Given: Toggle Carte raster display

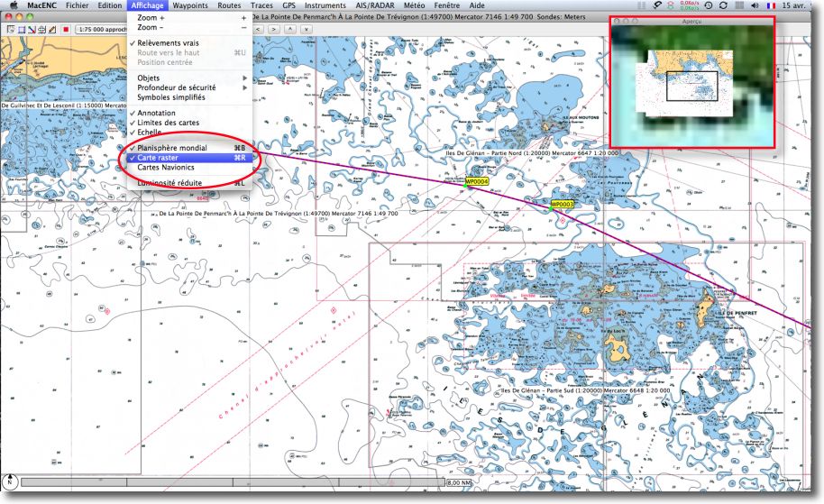Looking at the screenshot, I should 189,158.
